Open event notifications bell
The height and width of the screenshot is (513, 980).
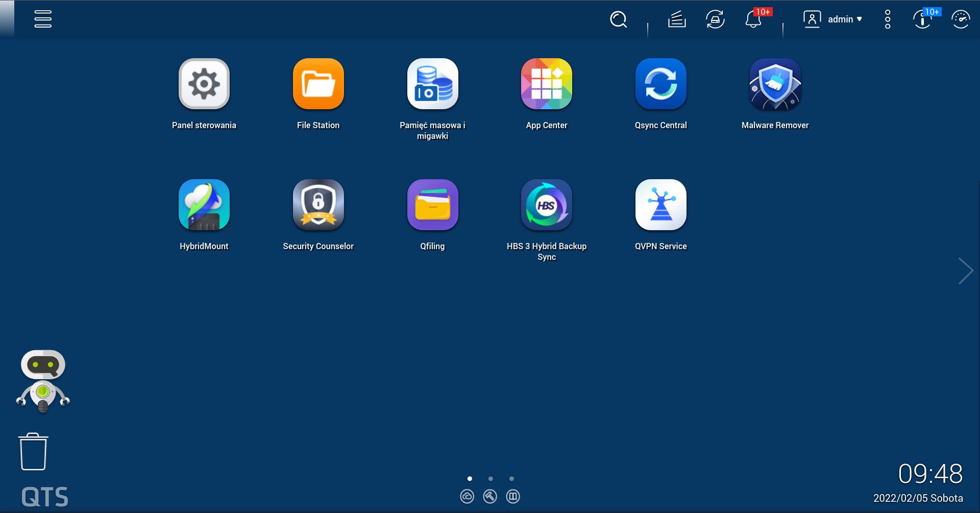point(753,19)
